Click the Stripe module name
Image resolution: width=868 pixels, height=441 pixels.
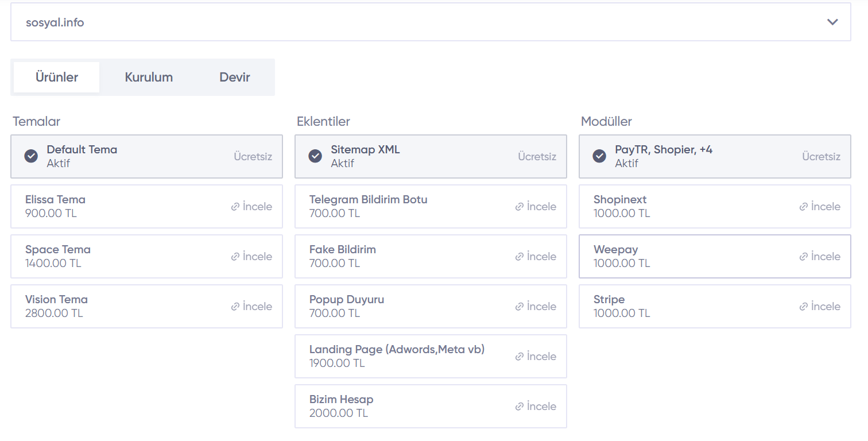(609, 300)
